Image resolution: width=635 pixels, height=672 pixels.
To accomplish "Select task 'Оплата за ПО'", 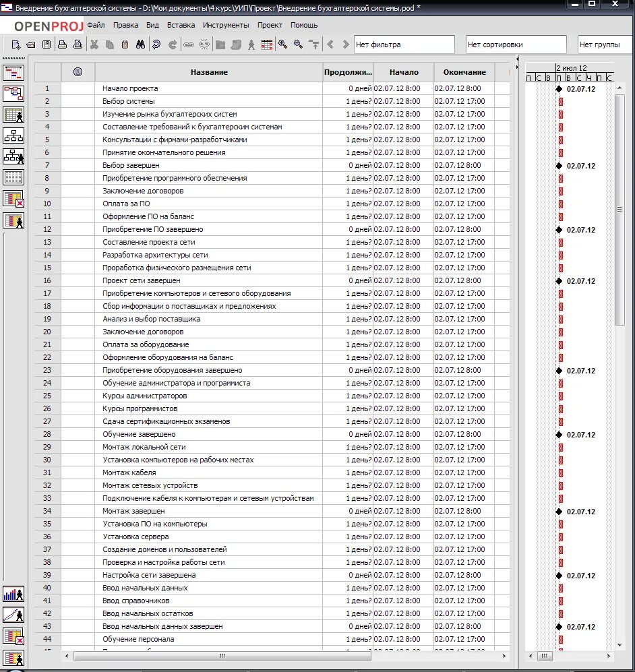I will (126, 204).
